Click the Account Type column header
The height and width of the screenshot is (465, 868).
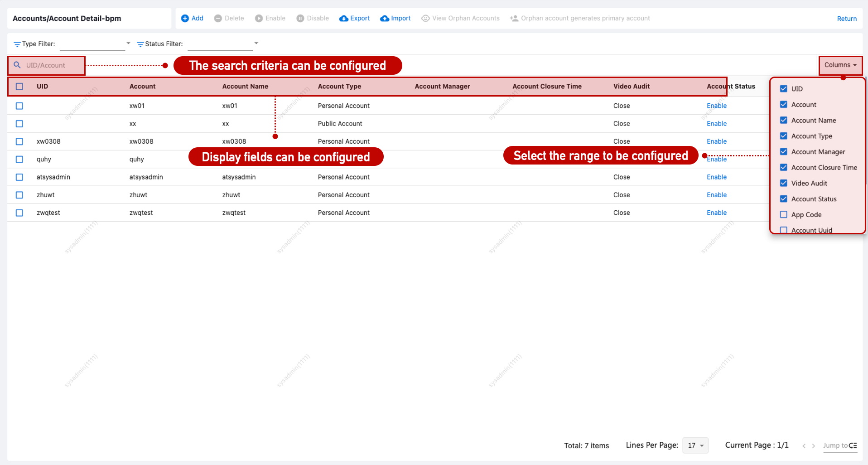point(339,86)
